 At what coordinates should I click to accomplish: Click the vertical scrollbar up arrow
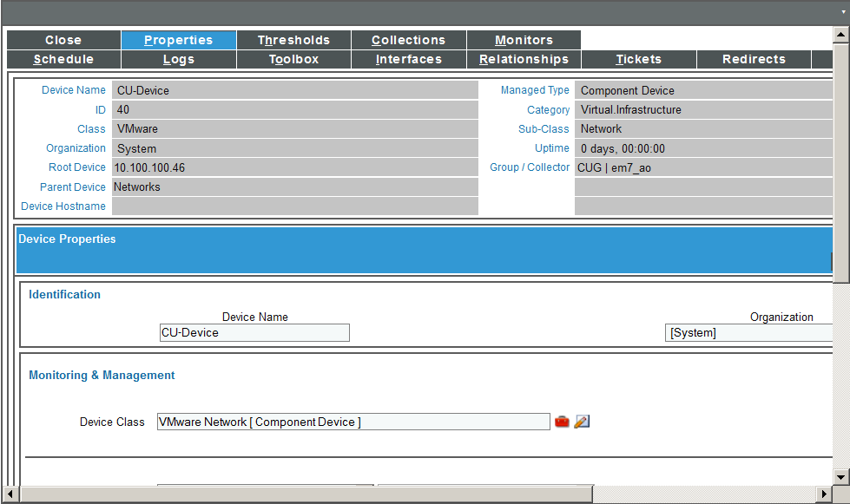(840, 36)
